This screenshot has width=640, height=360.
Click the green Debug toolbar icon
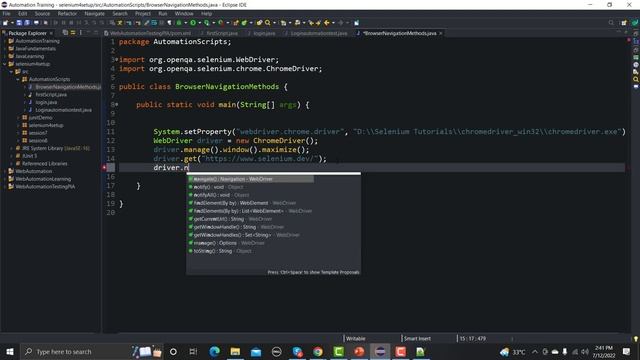pos(179,23)
